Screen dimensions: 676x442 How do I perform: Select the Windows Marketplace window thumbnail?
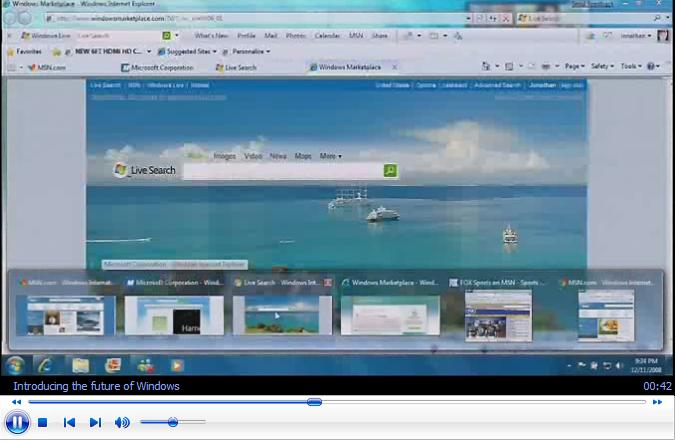(x=390, y=316)
